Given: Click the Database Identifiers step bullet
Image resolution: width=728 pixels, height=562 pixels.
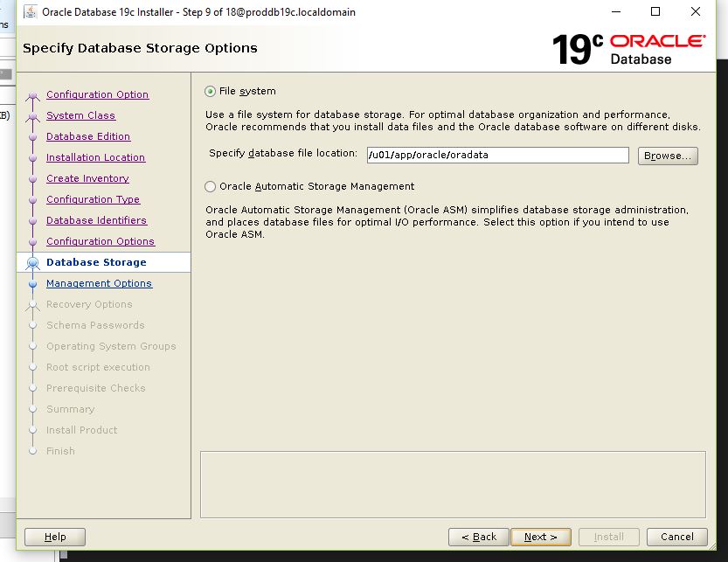Looking at the screenshot, I should (32, 221).
